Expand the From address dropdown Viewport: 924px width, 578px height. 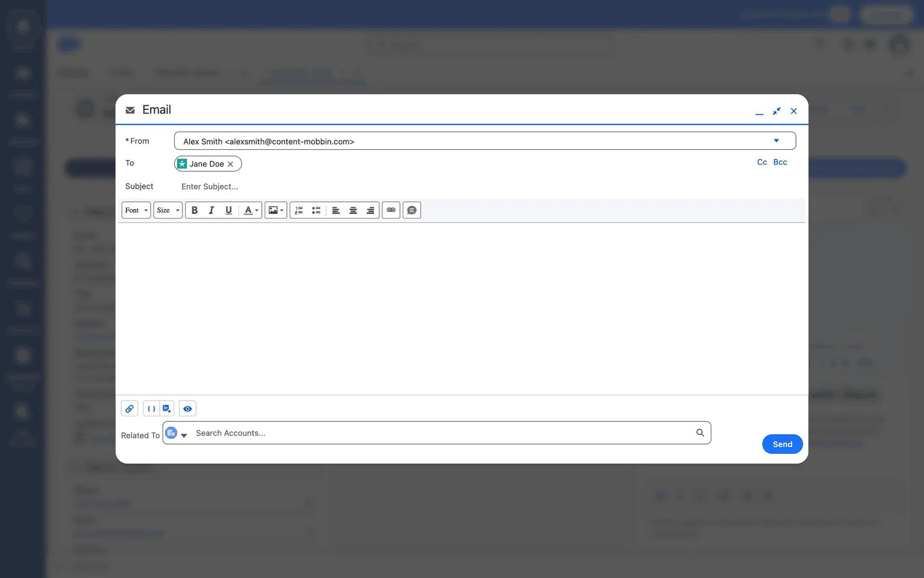tap(776, 141)
